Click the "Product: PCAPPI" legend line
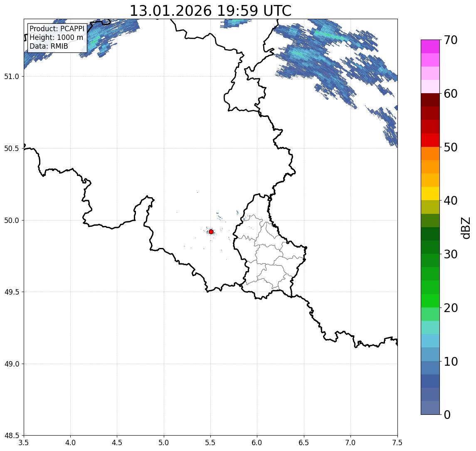The height and width of the screenshot is (451, 476). [57, 29]
